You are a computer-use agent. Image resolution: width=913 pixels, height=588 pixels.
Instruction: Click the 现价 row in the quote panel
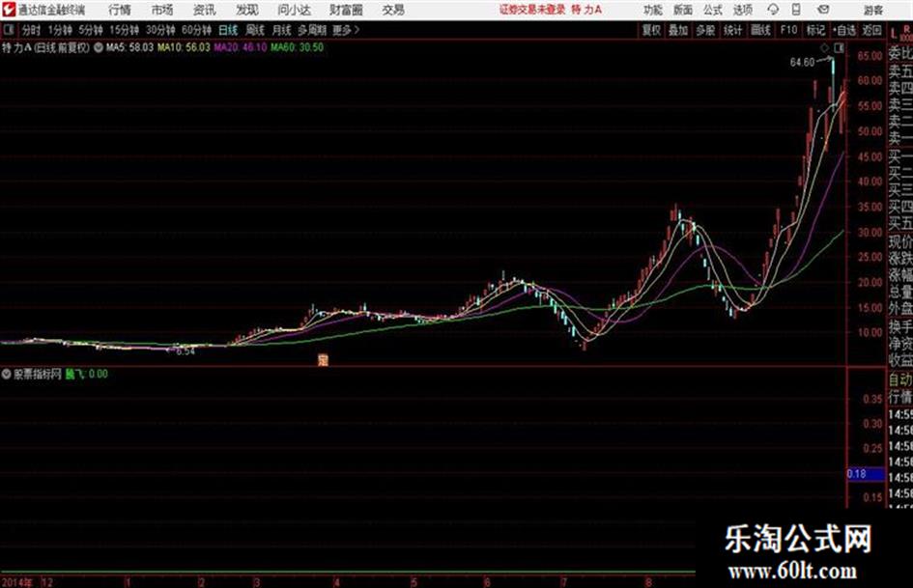tap(900, 241)
